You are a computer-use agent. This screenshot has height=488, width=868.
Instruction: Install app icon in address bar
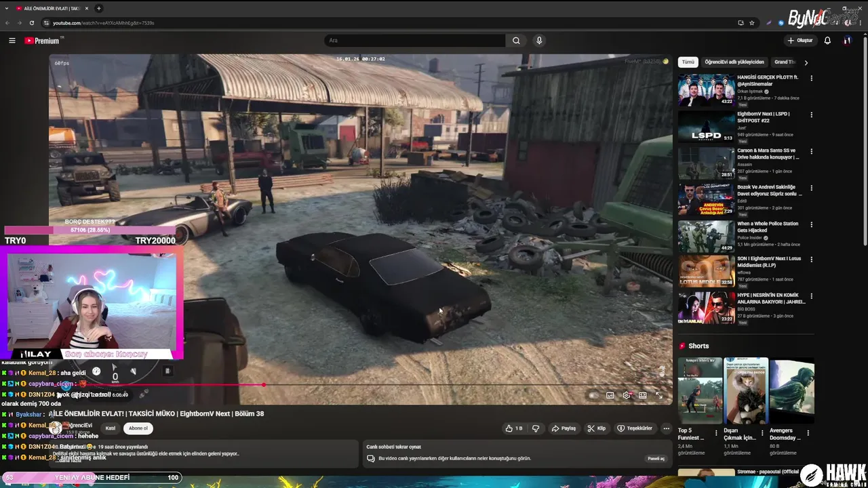(x=741, y=22)
